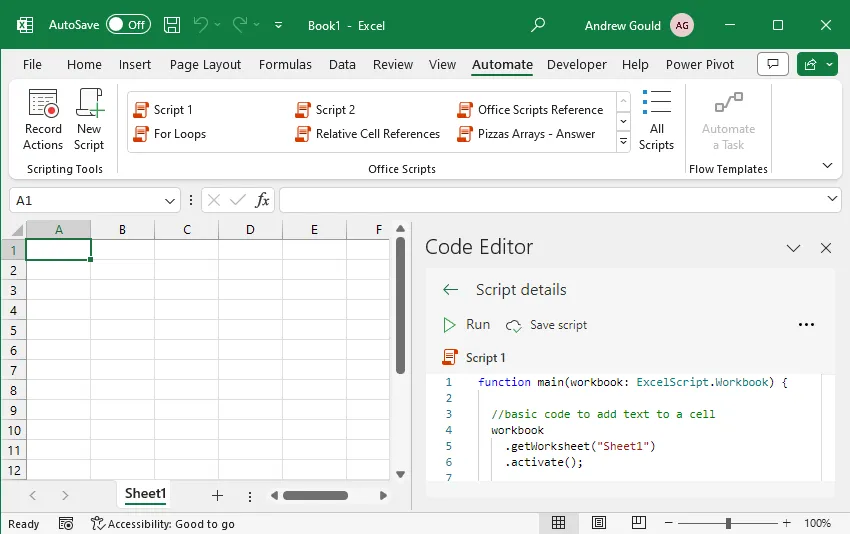Go back from Script details
Screen dimensions: 850x534
450,289
